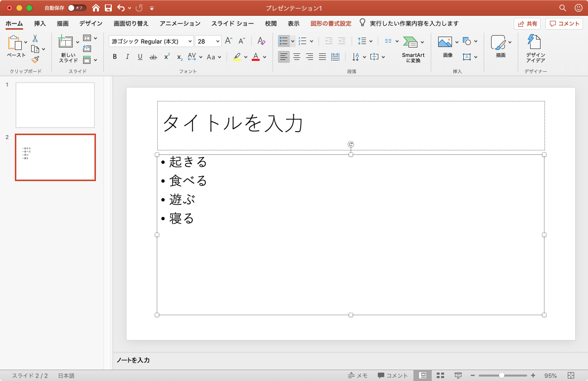
Task: Switch to the アニメーション tab
Action: [180, 23]
